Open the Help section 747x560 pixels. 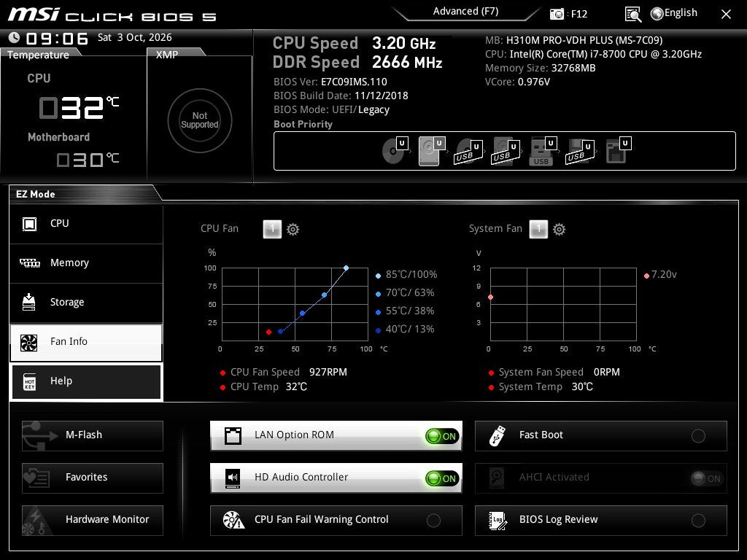(x=86, y=382)
